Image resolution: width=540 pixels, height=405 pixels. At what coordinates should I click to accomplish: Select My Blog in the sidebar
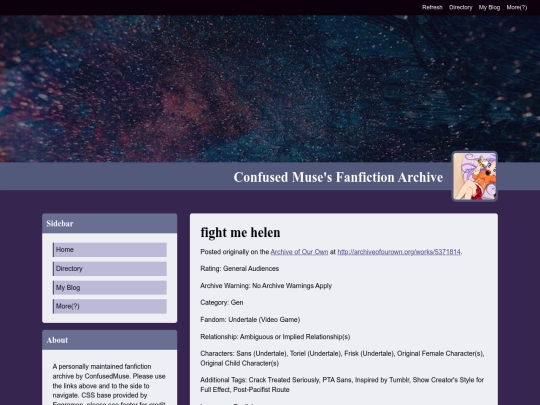click(110, 288)
